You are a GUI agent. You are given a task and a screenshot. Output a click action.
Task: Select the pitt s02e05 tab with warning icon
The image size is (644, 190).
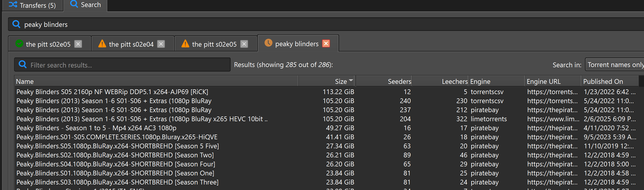pyautogui.click(x=216, y=44)
